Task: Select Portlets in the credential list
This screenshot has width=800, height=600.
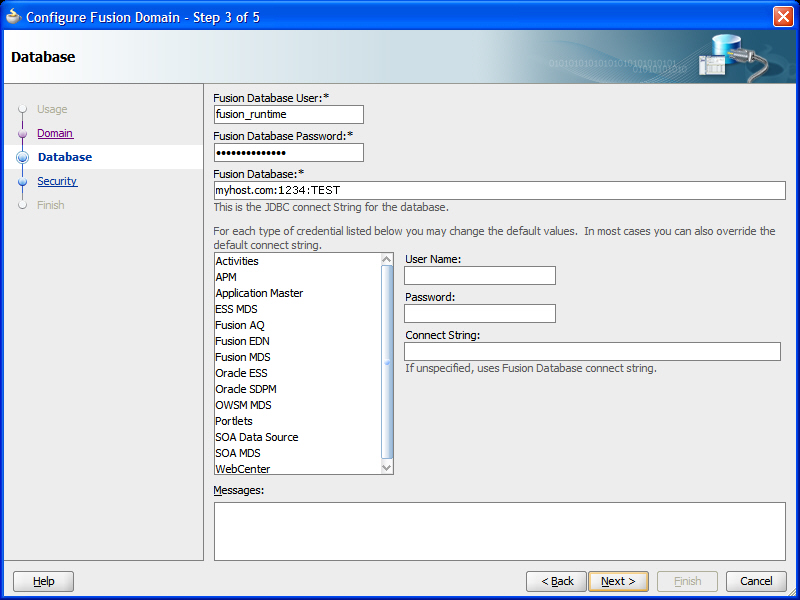Action: (x=298, y=421)
